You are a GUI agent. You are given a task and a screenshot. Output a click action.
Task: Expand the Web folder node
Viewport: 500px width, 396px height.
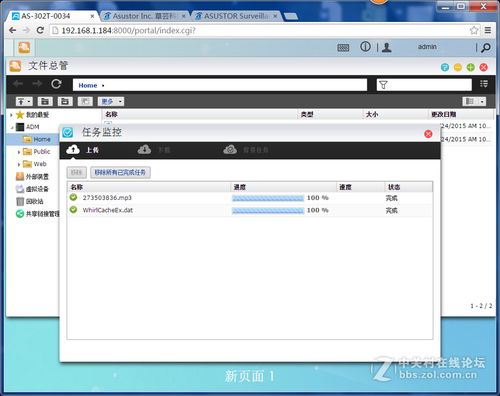click(19, 164)
